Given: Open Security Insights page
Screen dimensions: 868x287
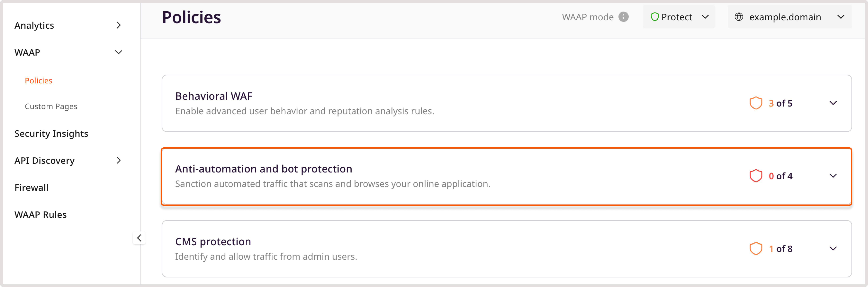Looking at the screenshot, I should pos(51,134).
